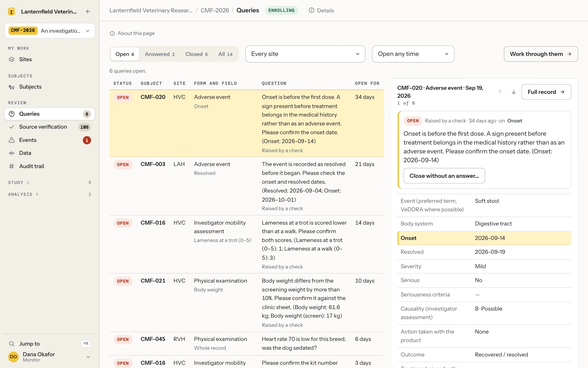This screenshot has width=588, height=368.
Task: Click the yellow Lanternfield app logo
Action: pyautogui.click(x=11, y=11)
